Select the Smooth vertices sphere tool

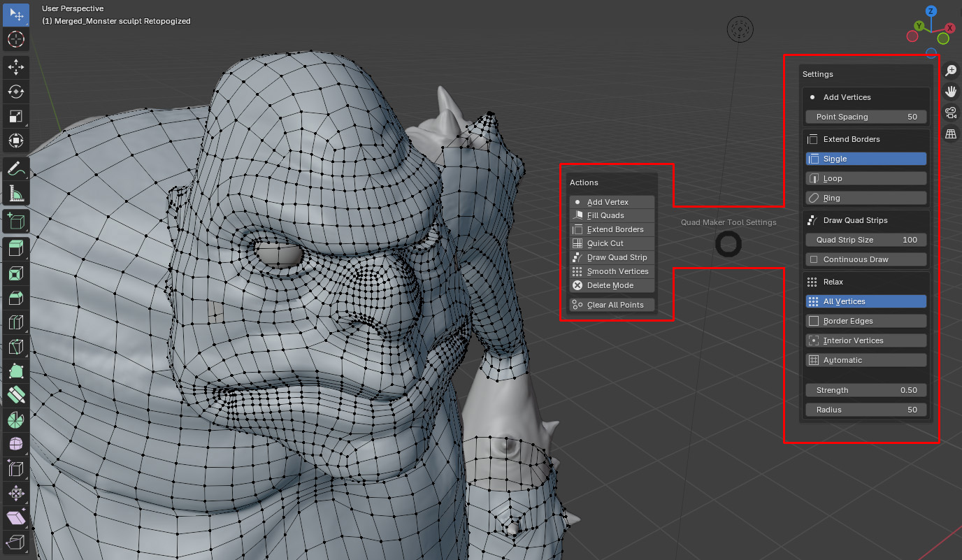tap(16, 445)
